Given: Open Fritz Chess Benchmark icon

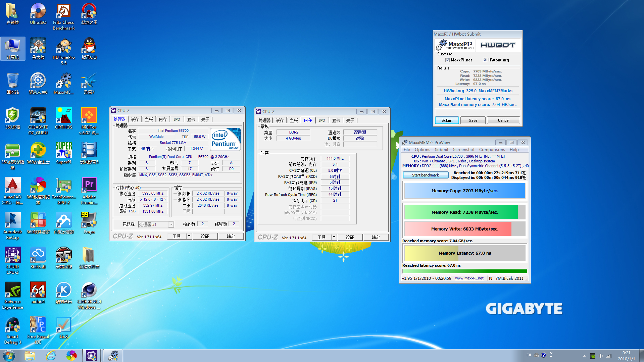Looking at the screenshot, I should 63,17.
